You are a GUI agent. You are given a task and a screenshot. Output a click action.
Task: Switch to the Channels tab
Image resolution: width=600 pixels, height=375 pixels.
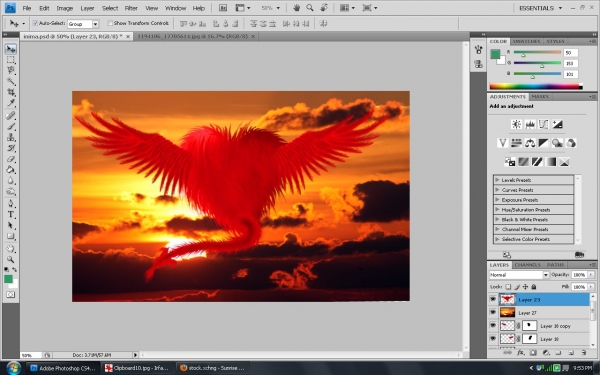tap(528, 265)
